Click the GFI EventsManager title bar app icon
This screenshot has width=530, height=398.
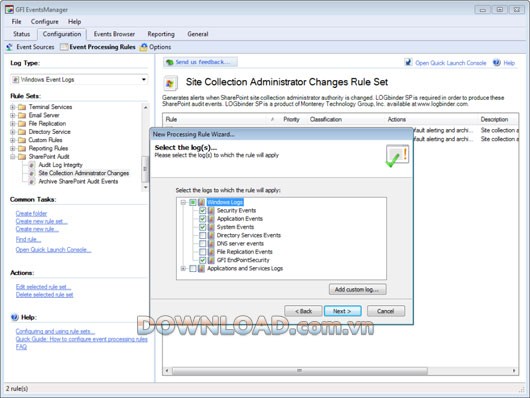[x=9, y=9]
